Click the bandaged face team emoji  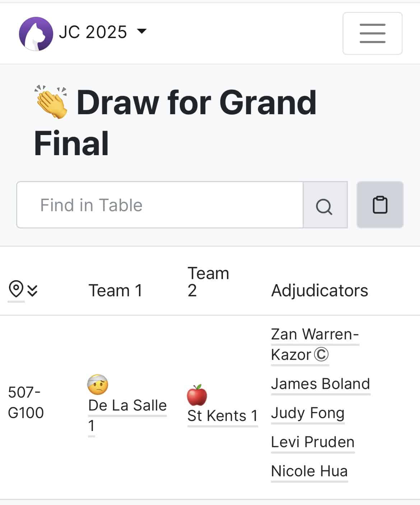click(98, 385)
